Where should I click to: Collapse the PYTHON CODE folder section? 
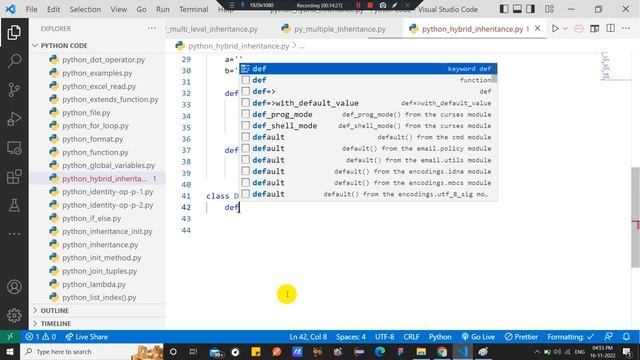pos(98,45)
